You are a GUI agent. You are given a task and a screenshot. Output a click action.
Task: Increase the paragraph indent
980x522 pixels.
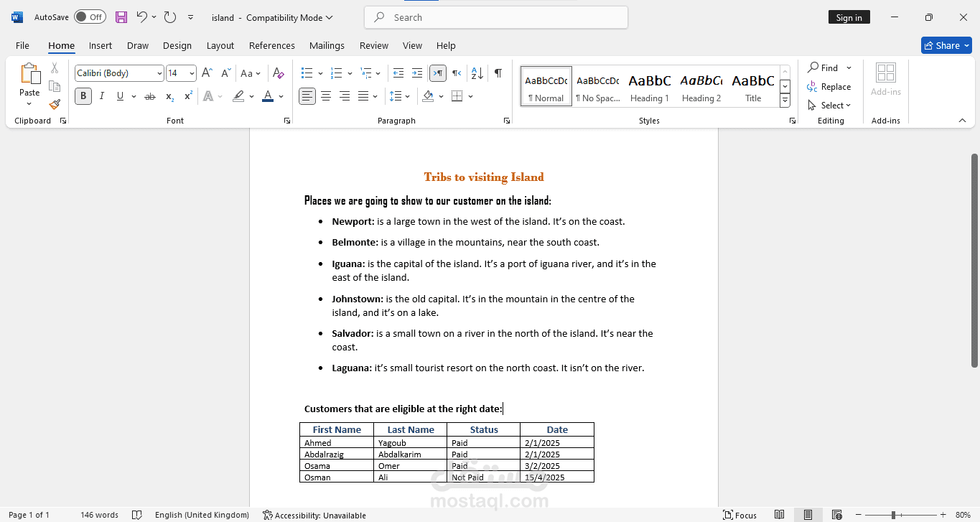click(417, 73)
